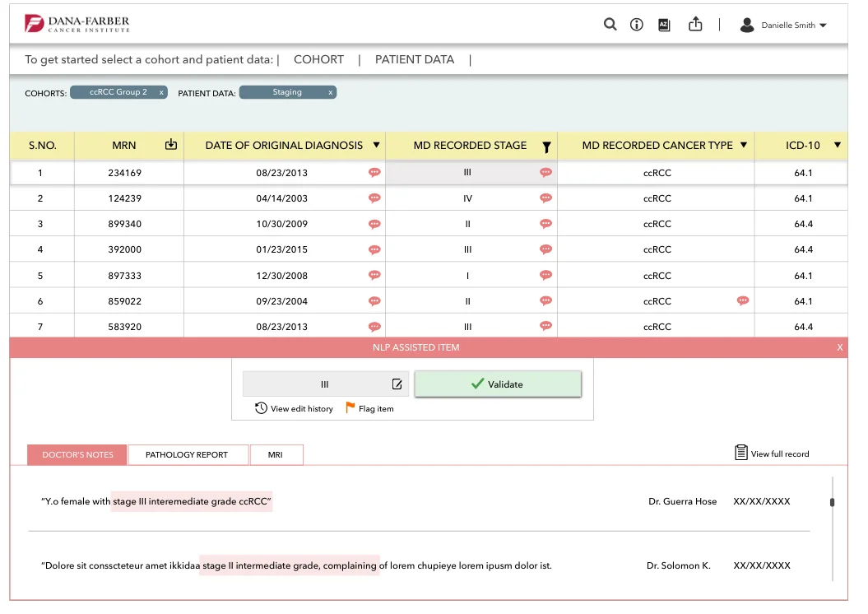Open the comment bubble on row 1 diagnosis date
The width and height of the screenshot is (868, 614).
click(x=374, y=172)
